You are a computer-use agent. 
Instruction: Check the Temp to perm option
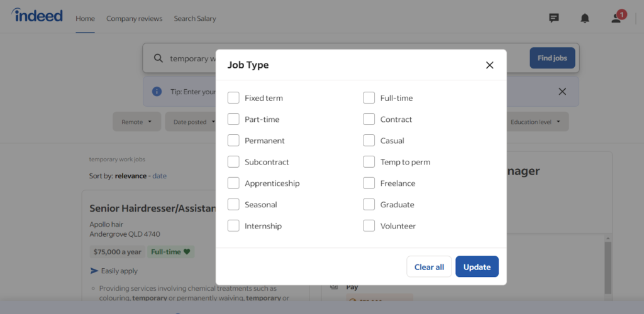tap(369, 162)
